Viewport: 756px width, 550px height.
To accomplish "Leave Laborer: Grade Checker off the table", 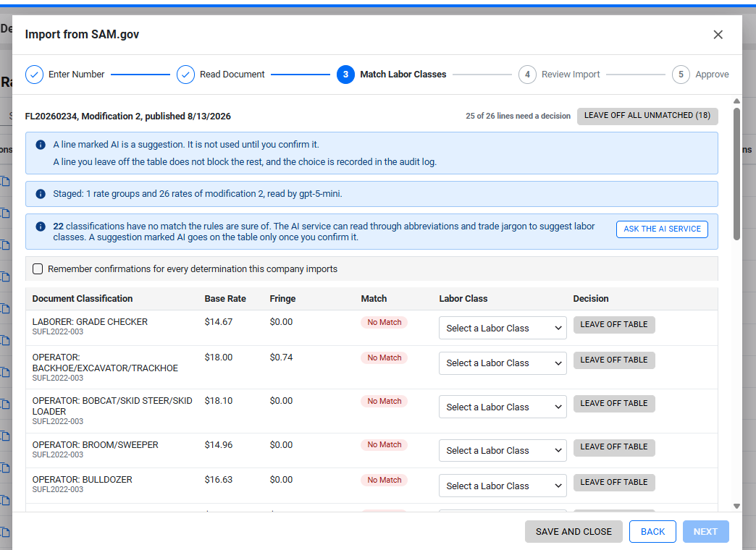I will (614, 324).
